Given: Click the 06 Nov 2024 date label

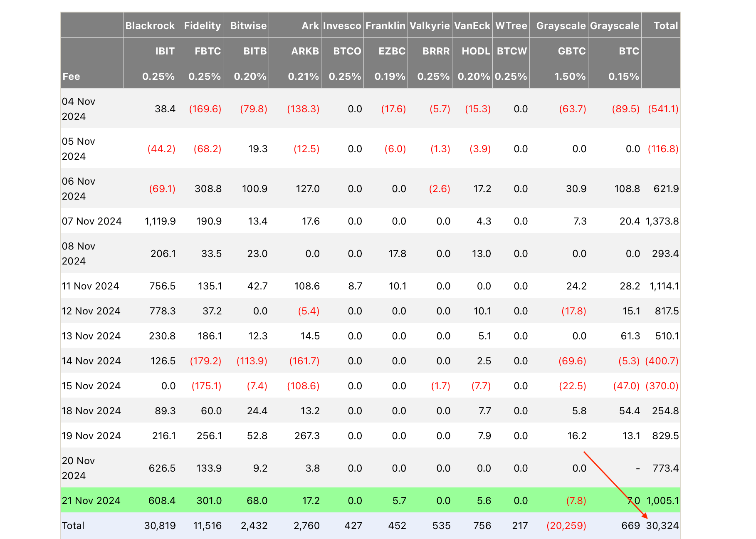Looking at the screenshot, I should pyautogui.click(x=79, y=189).
